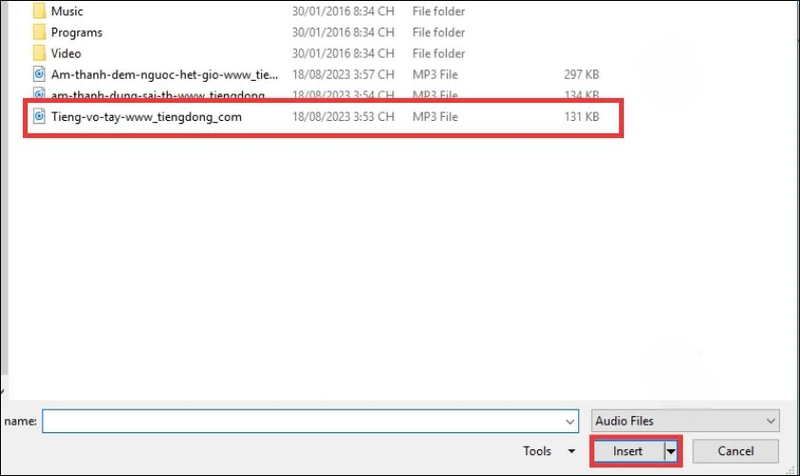Click the Music folder icon

point(39,11)
